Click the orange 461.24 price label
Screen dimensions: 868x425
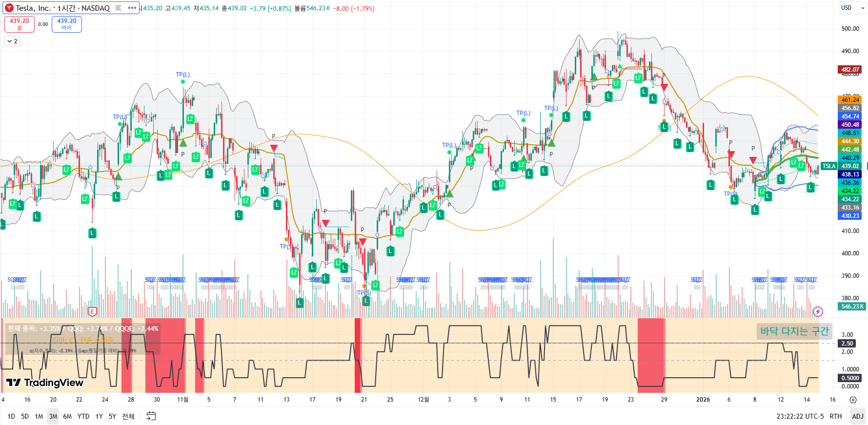click(850, 100)
